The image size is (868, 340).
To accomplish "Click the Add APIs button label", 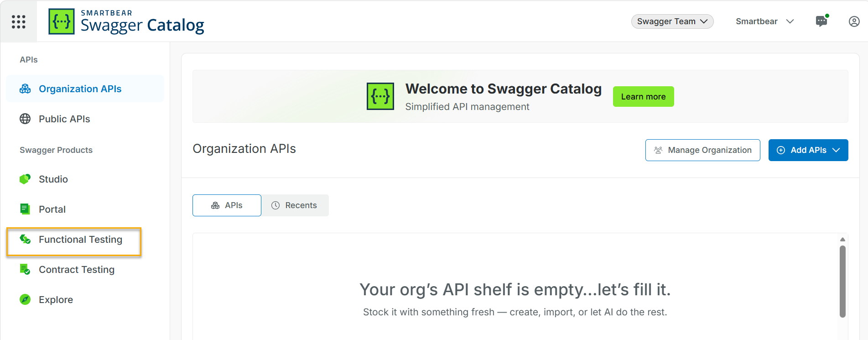I will tap(808, 150).
